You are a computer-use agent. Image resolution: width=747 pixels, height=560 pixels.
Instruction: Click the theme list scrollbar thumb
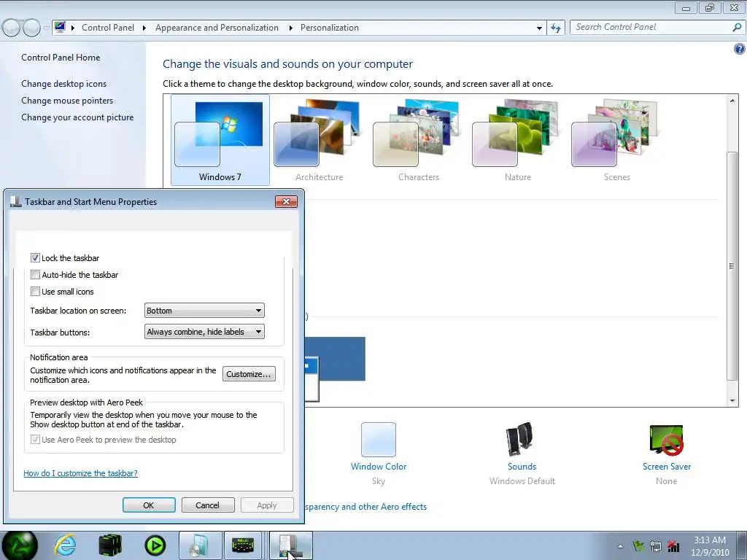click(732, 265)
